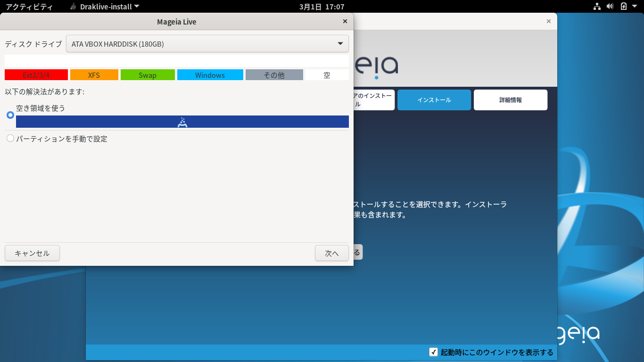Open the network status icon in top bar
Image resolution: width=644 pixels, height=362 pixels.
pos(597,7)
